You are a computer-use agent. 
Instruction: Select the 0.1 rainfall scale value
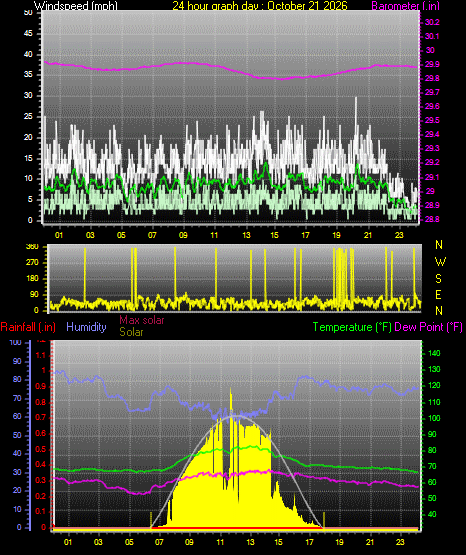(x=41, y=511)
